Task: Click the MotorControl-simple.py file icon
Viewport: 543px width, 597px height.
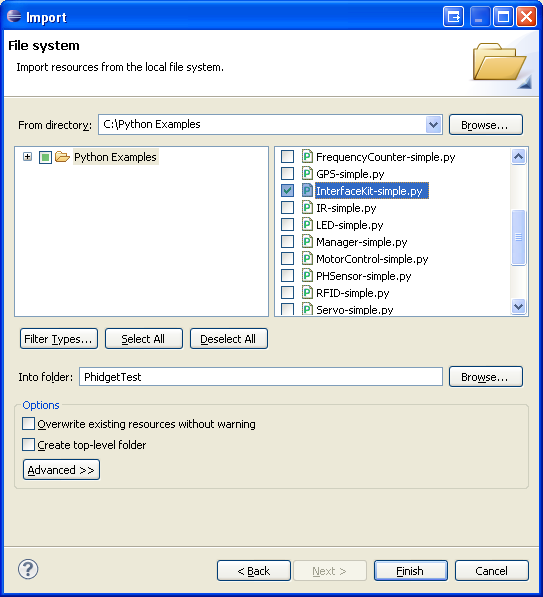Action: pos(307,259)
